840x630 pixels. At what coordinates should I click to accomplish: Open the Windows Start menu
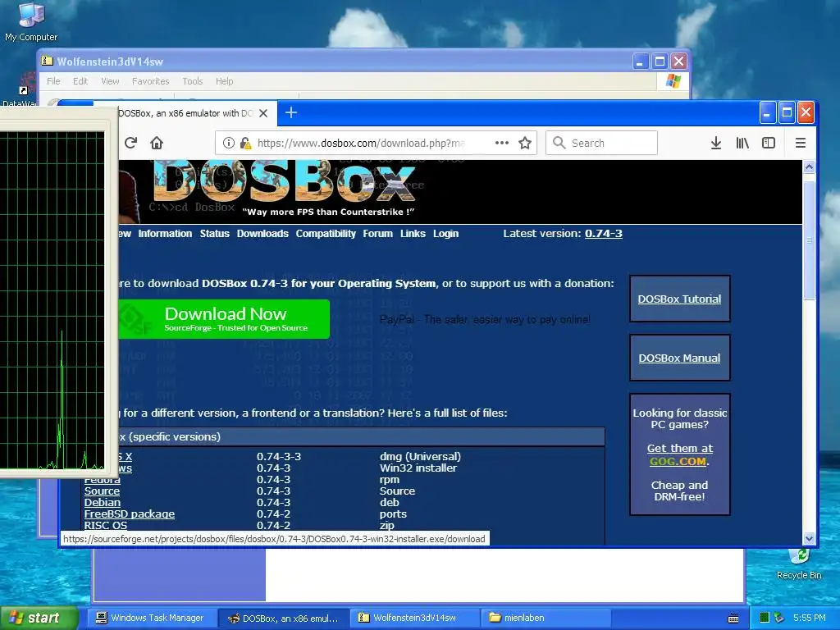point(39,618)
